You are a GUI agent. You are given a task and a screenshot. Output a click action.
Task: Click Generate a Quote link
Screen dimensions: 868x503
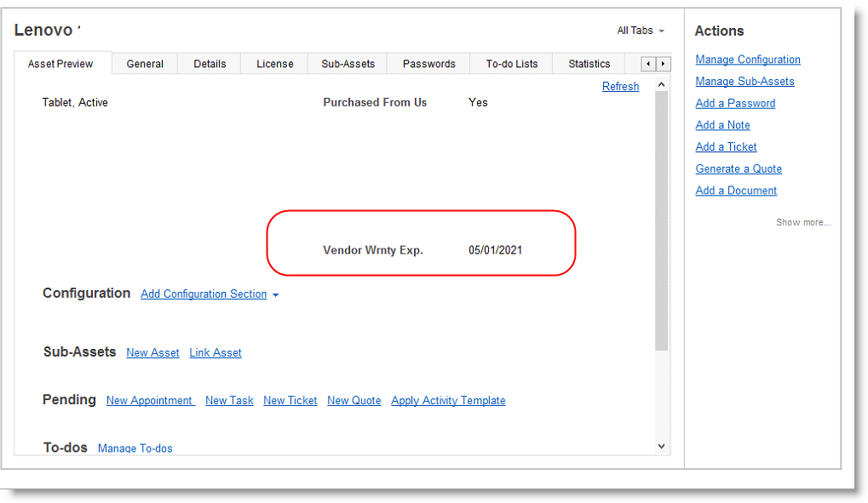click(738, 169)
